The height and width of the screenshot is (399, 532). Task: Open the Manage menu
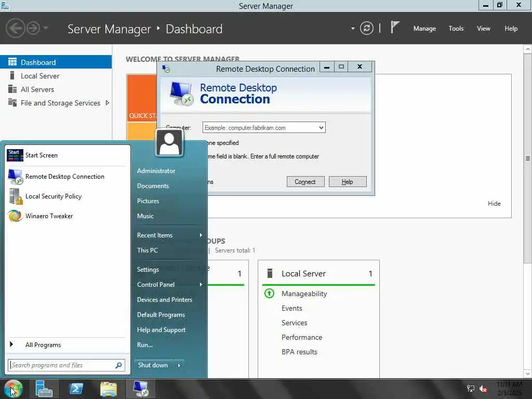point(424,29)
